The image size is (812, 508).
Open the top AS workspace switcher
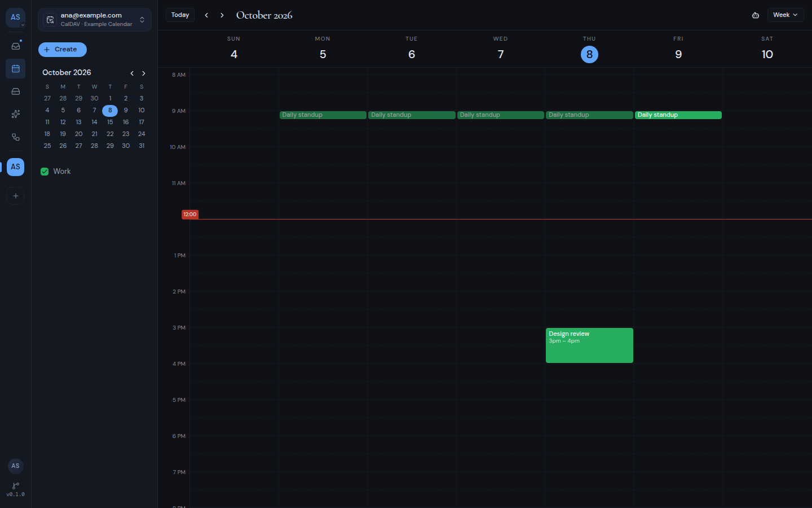pos(16,17)
